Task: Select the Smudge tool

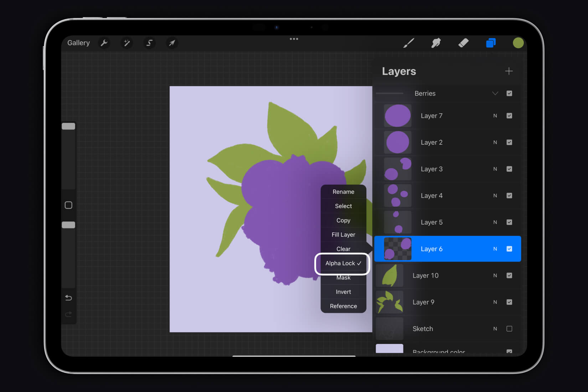Action: [436, 43]
